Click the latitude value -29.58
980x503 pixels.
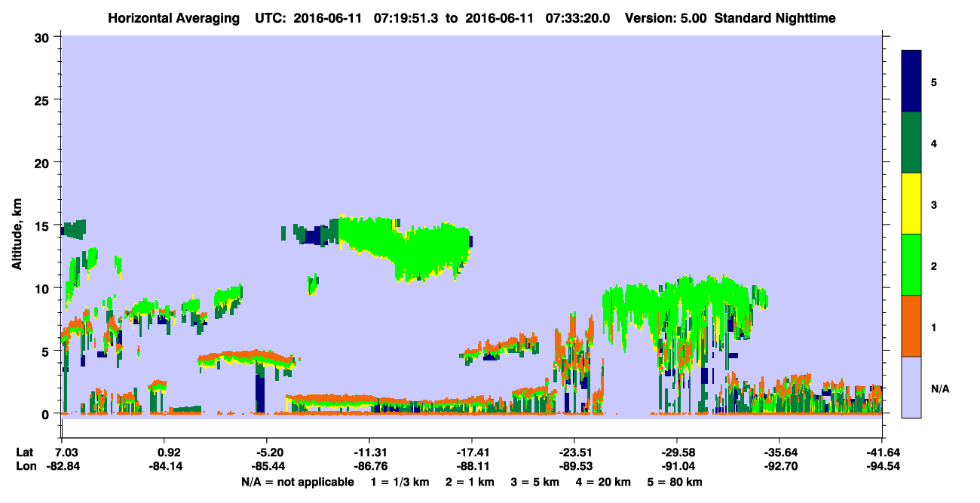(676, 452)
